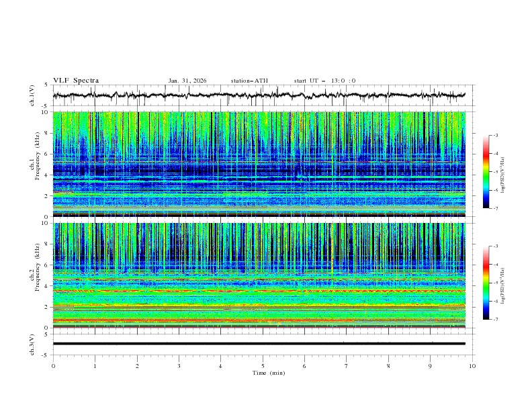Click the '8' kHz tick on ch.1 frequency axis
Viewport: 532px width, 411px height.
pos(47,133)
